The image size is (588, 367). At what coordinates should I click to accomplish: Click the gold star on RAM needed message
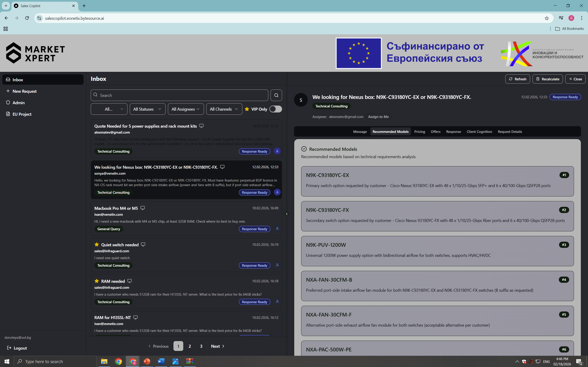click(x=97, y=281)
